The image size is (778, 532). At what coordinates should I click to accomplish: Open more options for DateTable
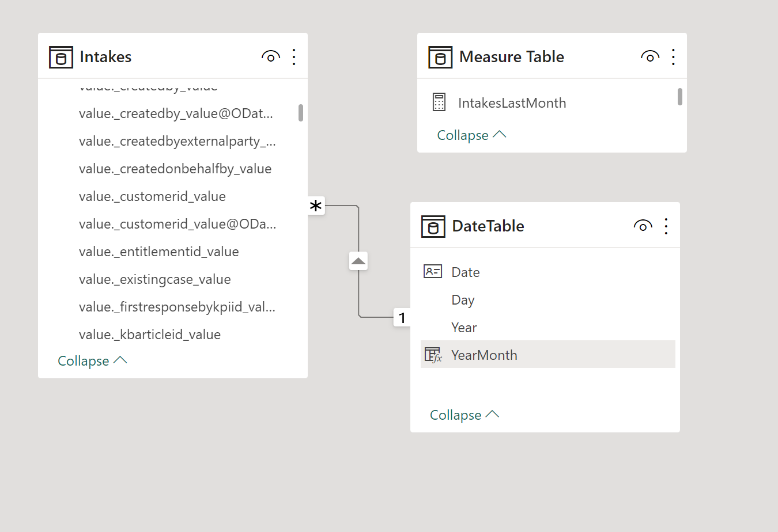666,226
